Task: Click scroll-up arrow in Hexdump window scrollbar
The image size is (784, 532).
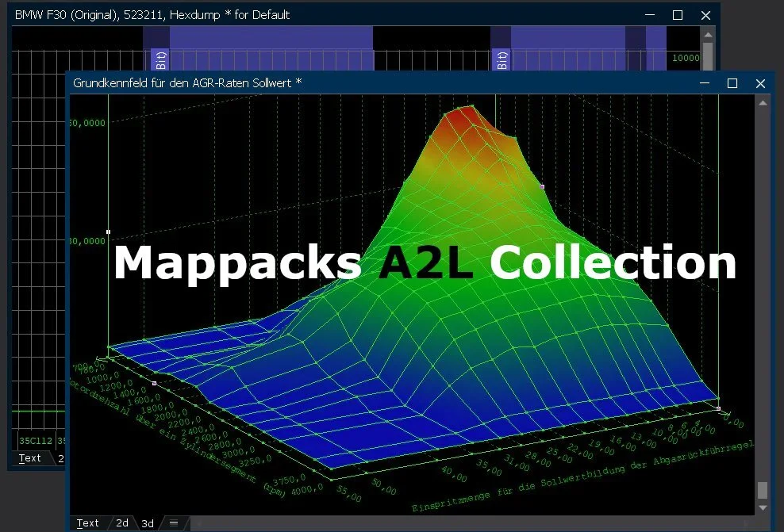Action: 708,35
